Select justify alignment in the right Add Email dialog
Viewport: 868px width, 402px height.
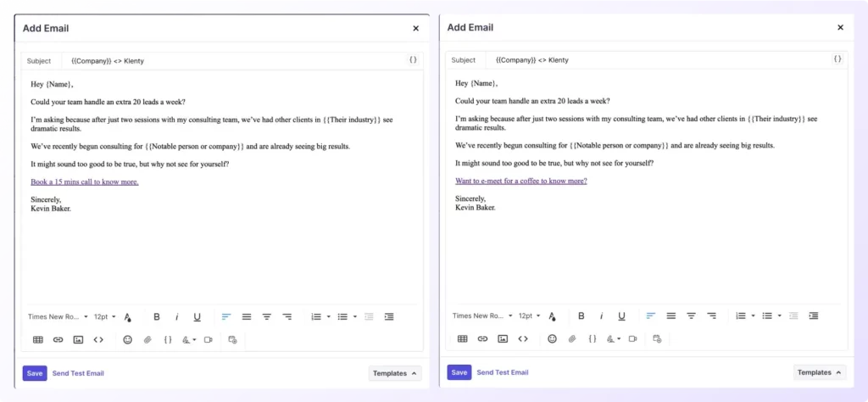[671, 315]
